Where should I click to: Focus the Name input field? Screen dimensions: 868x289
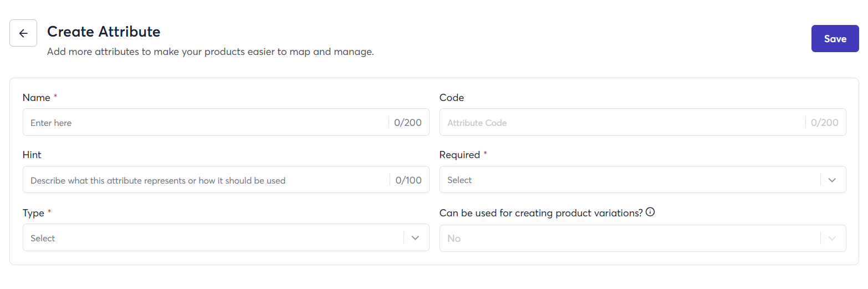pyautogui.click(x=205, y=123)
